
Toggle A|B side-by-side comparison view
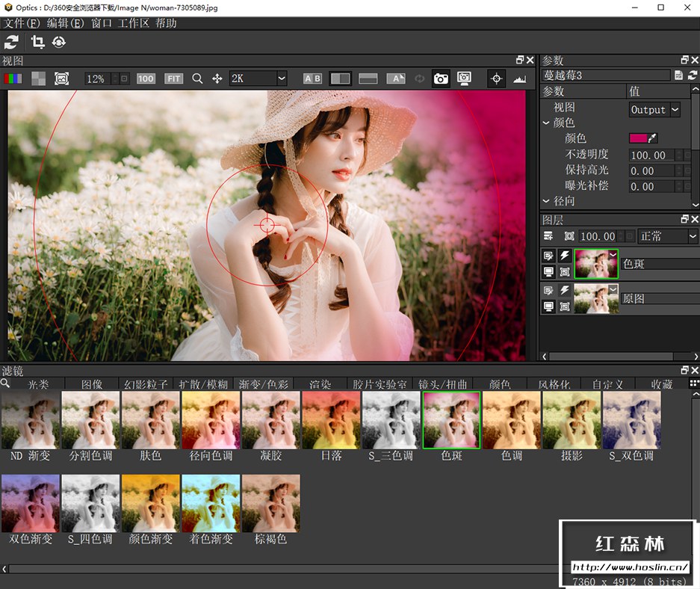(x=312, y=78)
